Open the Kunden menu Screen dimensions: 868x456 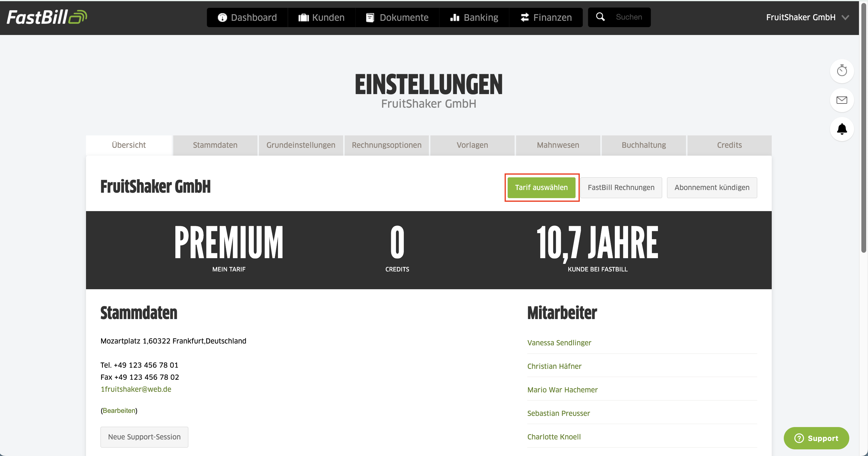point(321,17)
